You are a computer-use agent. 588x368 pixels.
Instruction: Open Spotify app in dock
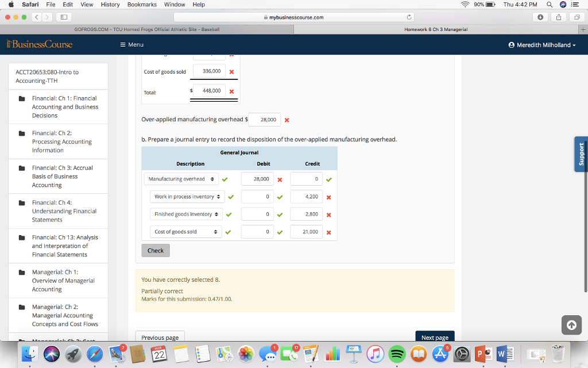coord(397,354)
